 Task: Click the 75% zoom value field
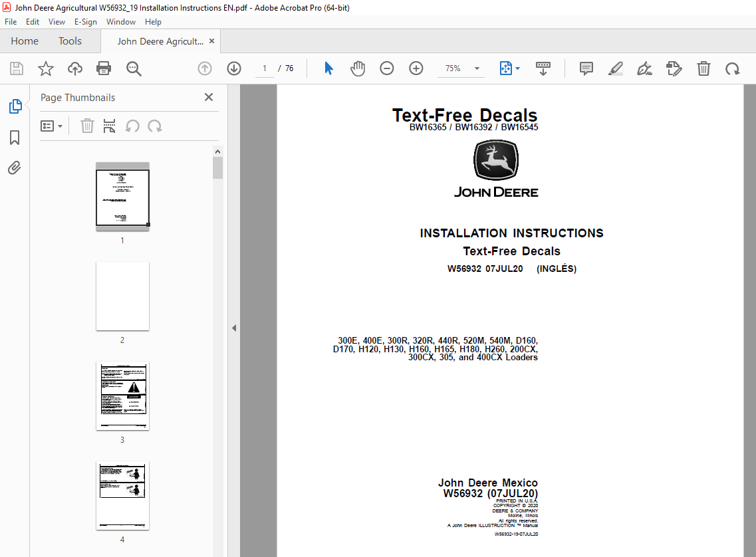tap(453, 68)
